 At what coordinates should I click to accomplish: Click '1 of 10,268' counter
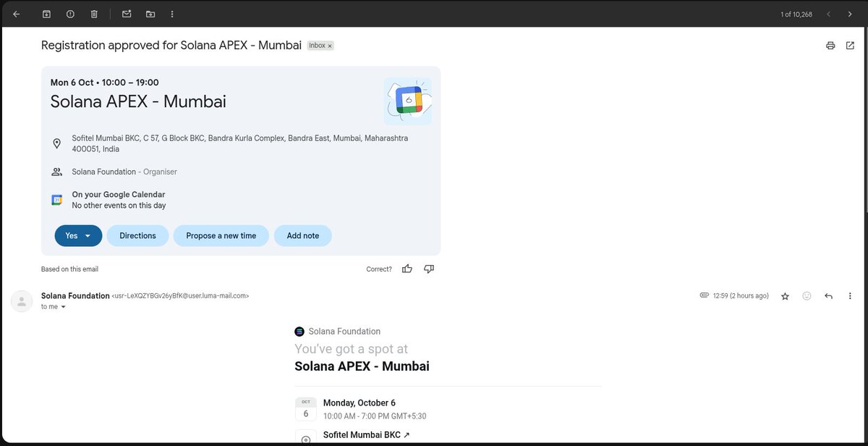pyautogui.click(x=796, y=14)
